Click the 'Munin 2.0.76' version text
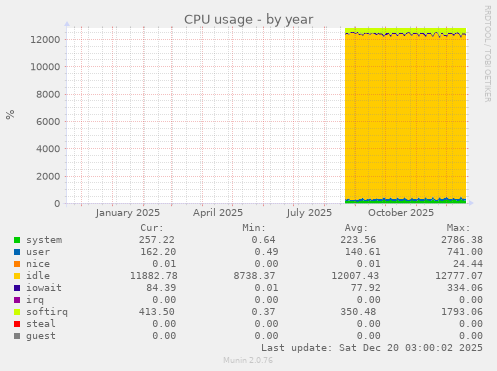497x371 pixels. tap(248, 360)
